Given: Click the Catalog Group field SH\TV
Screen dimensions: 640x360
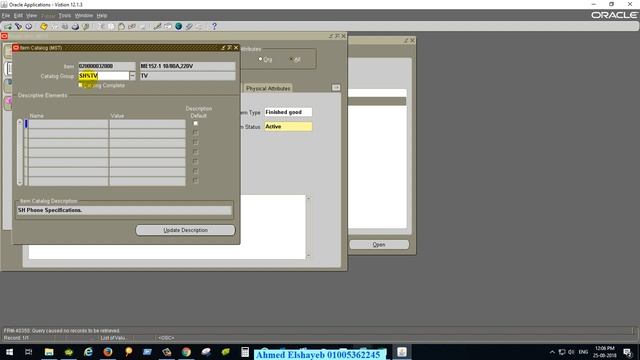Looking at the screenshot, I should [104, 76].
